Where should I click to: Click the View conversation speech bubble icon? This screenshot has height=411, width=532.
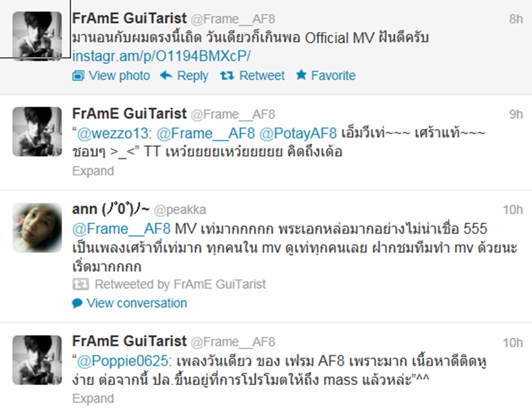pyautogui.click(x=77, y=303)
